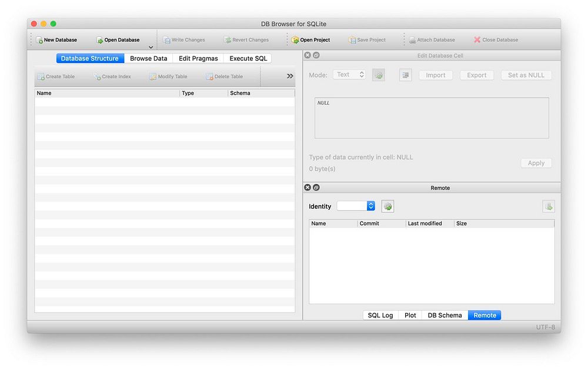Click the Modify Table button
The height and width of the screenshot is (369, 588).
(x=168, y=76)
